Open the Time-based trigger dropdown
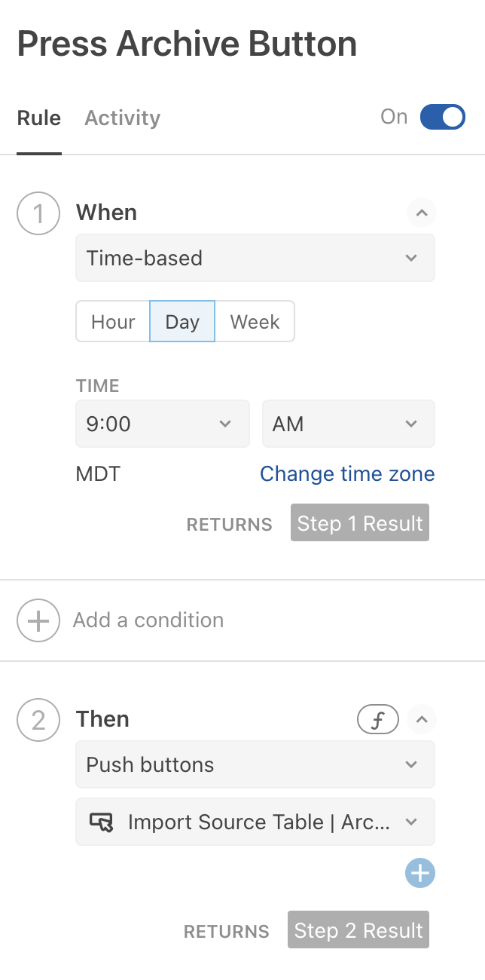Image resolution: width=485 pixels, height=980 pixels. coord(255,258)
